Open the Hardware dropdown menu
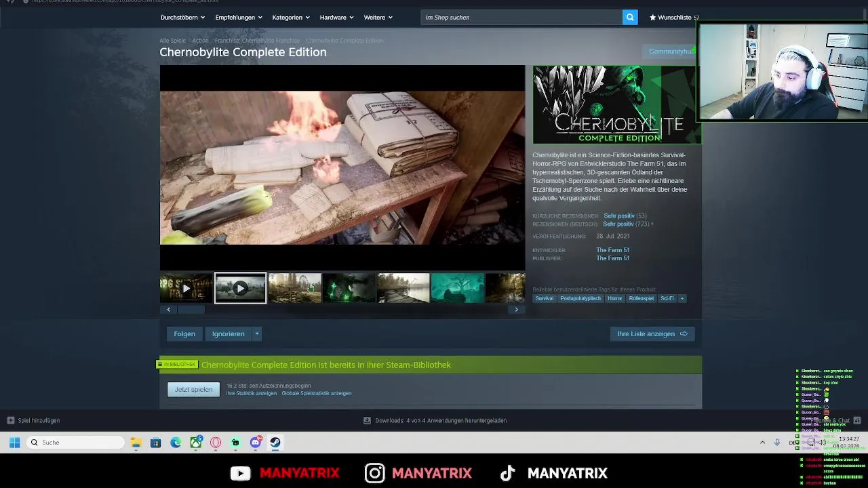The width and height of the screenshot is (868, 488). [336, 18]
